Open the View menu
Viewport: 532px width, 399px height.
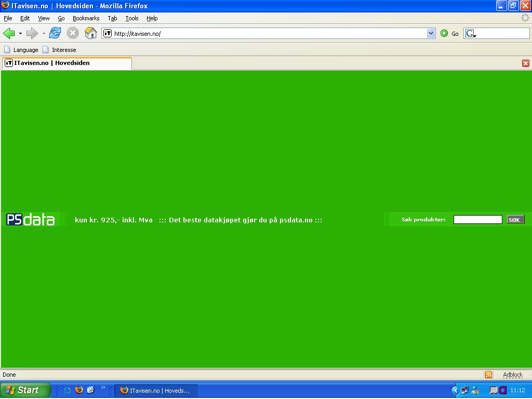pyautogui.click(x=44, y=18)
